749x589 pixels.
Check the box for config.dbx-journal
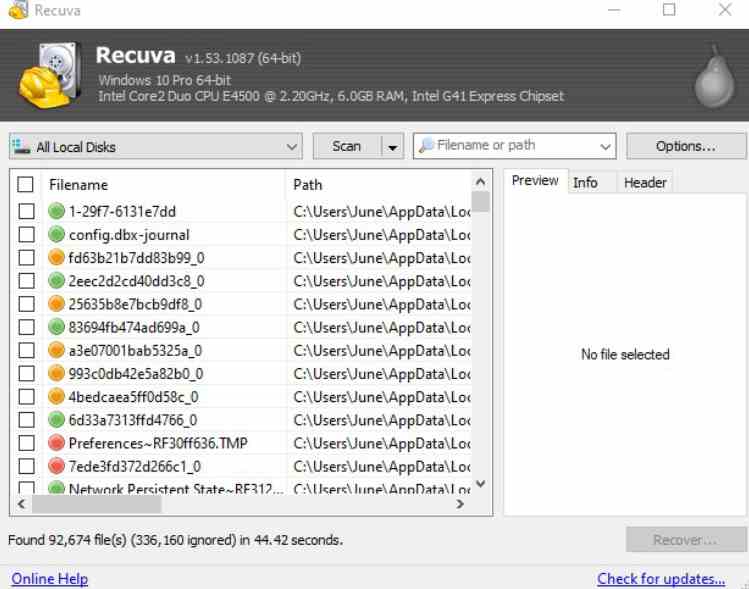pos(26,234)
